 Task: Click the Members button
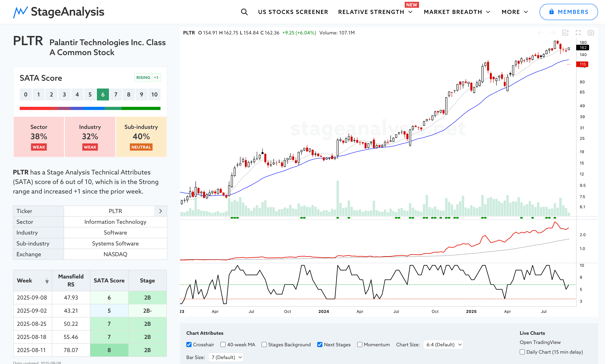(x=568, y=12)
